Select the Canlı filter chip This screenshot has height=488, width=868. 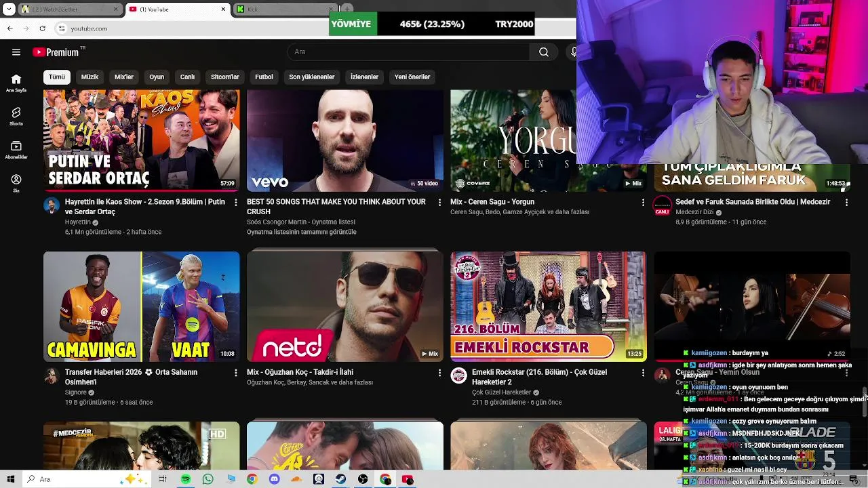pos(187,77)
